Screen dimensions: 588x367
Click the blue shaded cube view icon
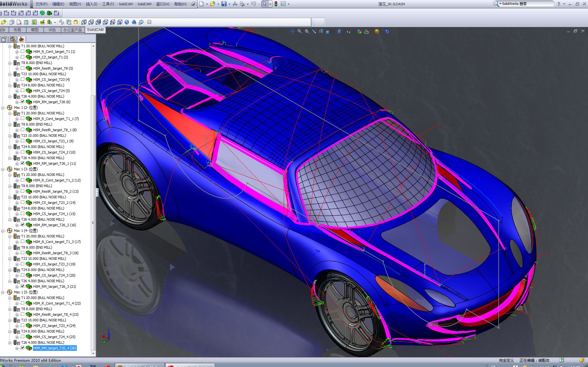click(x=127, y=22)
